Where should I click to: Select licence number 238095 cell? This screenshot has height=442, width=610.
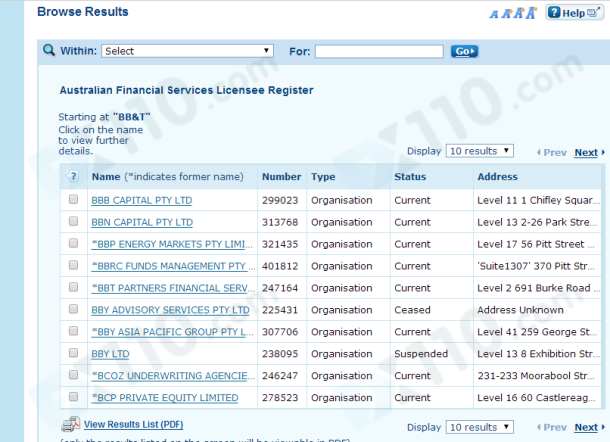(280, 354)
